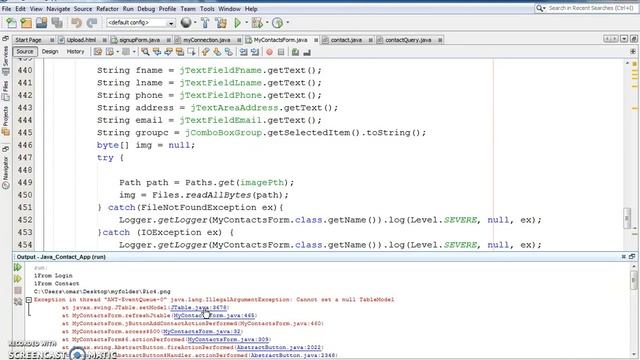The height and width of the screenshot is (360, 640).
Task: Click the Debug Project toolbar icon
Action: pos(257,23)
